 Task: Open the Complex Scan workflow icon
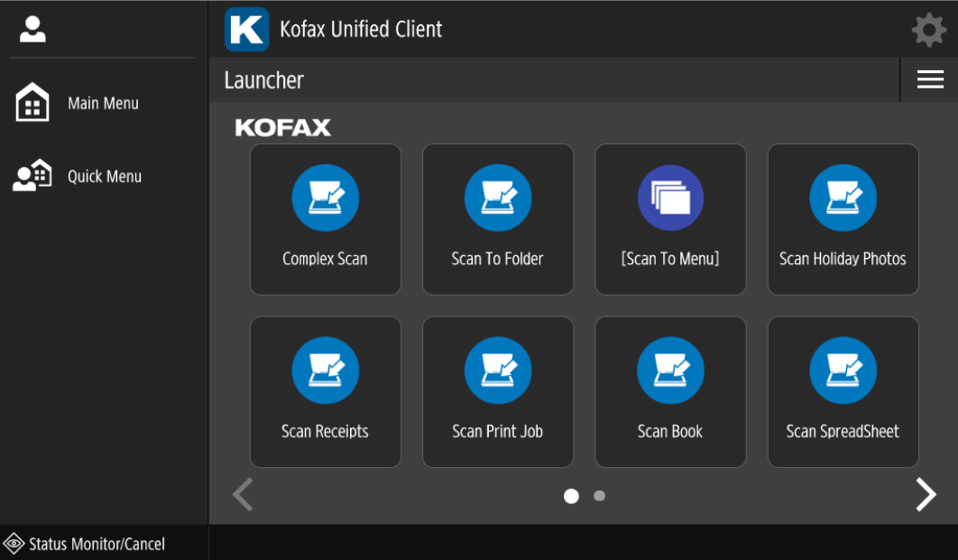pyautogui.click(x=325, y=199)
